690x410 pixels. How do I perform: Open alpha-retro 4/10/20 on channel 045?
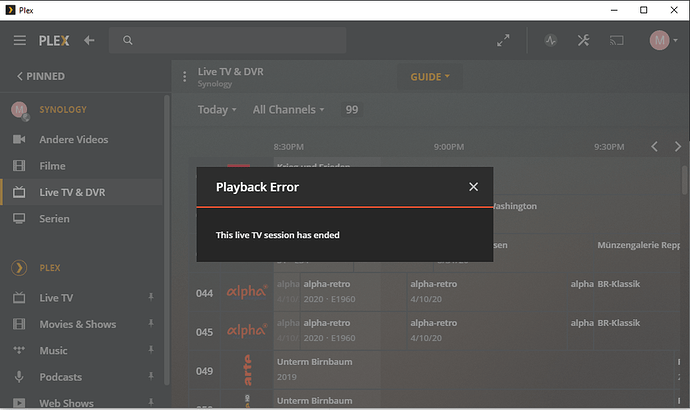click(487, 330)
